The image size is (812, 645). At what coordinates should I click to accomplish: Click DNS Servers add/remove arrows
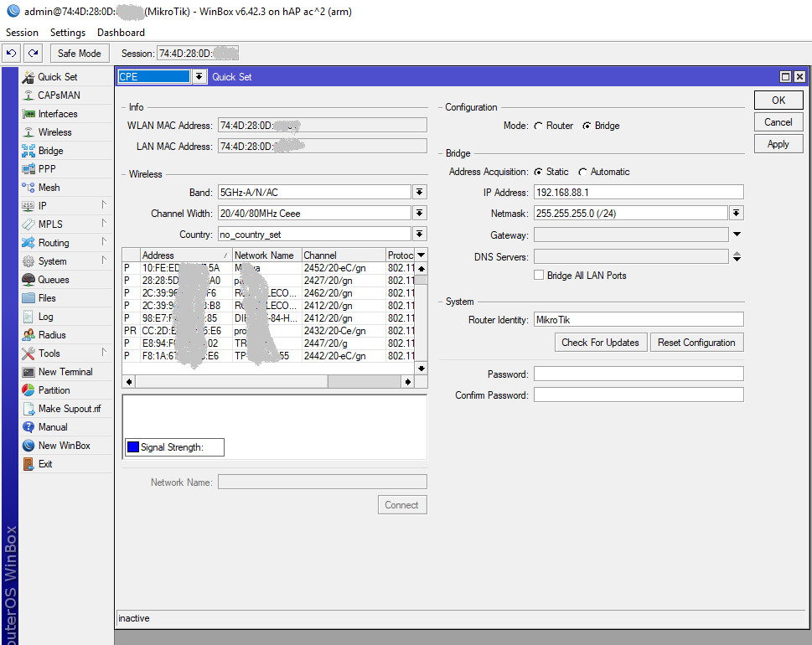(737, 256)
